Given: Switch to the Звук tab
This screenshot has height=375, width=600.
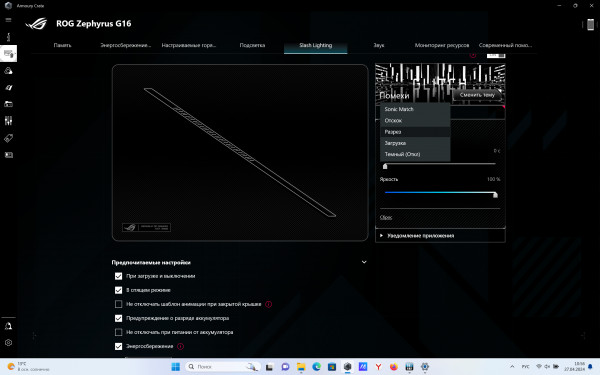Looking at the screenshot, I should click(378, 45).
